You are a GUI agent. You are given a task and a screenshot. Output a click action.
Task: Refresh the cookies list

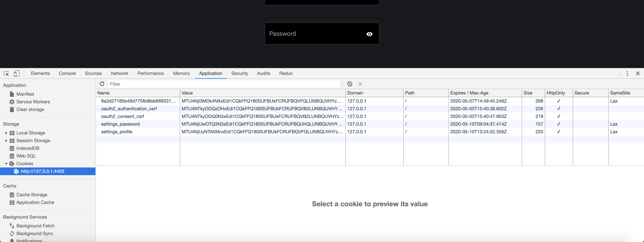[x=102, y=84]
